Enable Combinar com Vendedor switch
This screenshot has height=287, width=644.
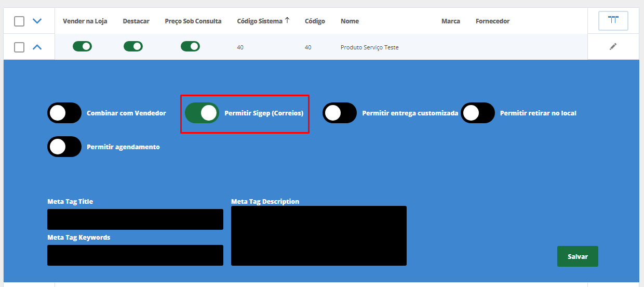click(64, 113)
